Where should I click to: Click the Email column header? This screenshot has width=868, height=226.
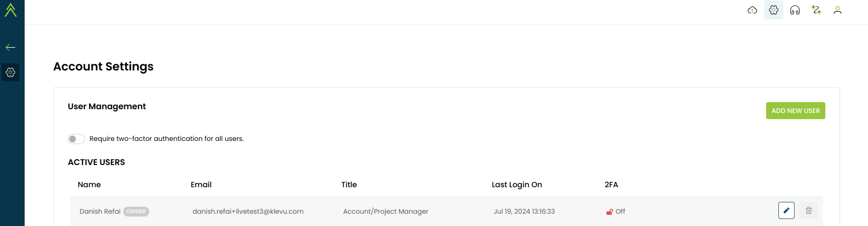(x=201, y=185)
